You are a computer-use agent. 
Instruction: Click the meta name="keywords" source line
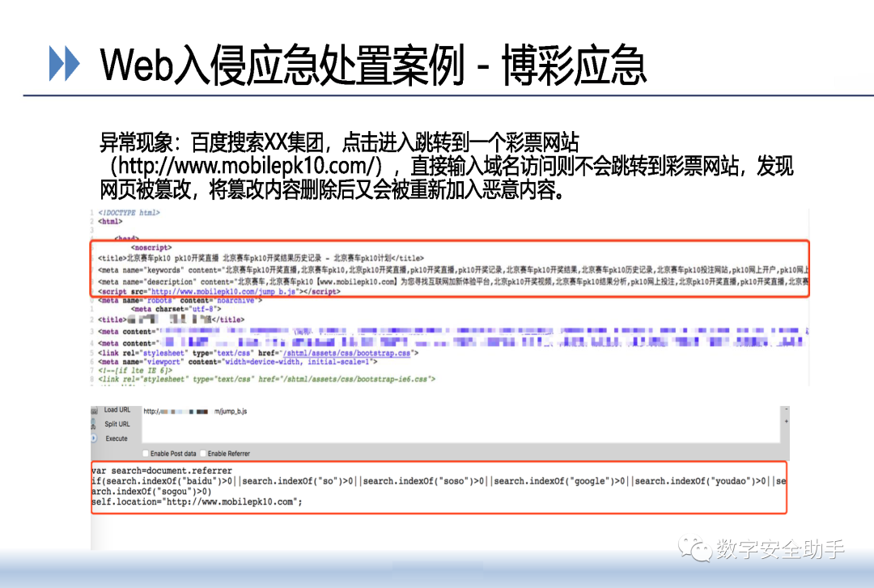coord(452,270)
